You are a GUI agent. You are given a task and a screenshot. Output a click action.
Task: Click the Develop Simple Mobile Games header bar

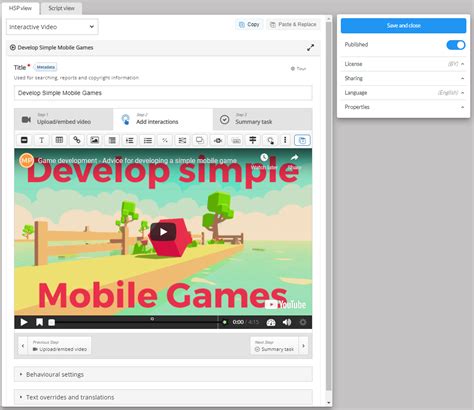pyautogui.click(x=163, y=48)
